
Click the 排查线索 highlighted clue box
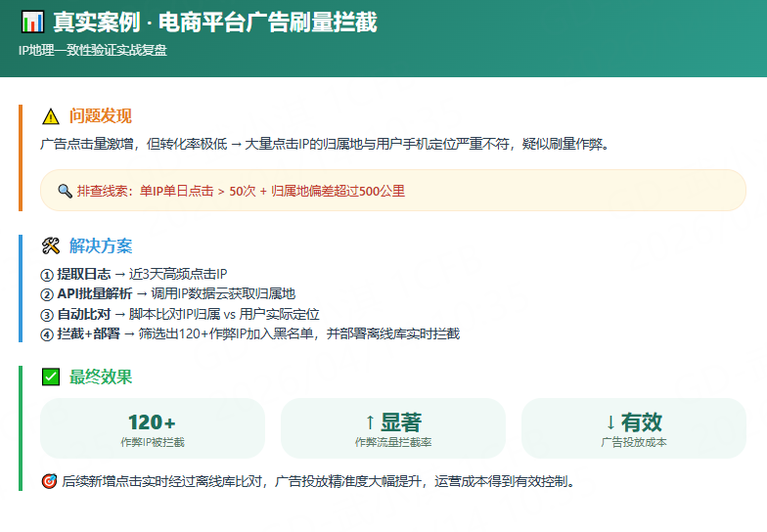[x=393, y=190]
